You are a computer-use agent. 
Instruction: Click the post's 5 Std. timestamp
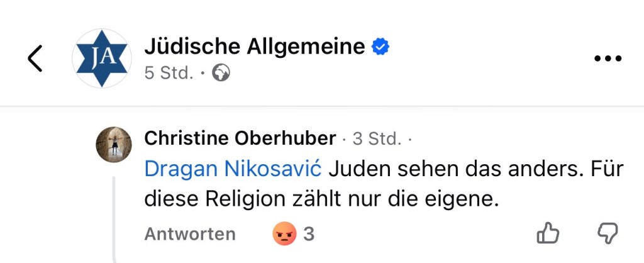pyautogui.click(x=169, y=73)
